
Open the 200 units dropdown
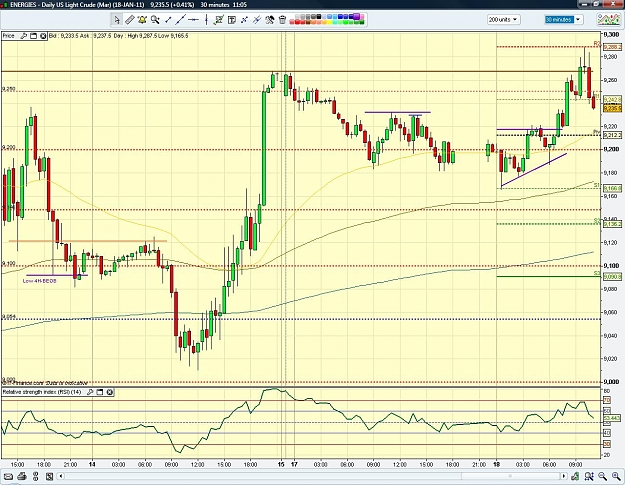(503, 20)
